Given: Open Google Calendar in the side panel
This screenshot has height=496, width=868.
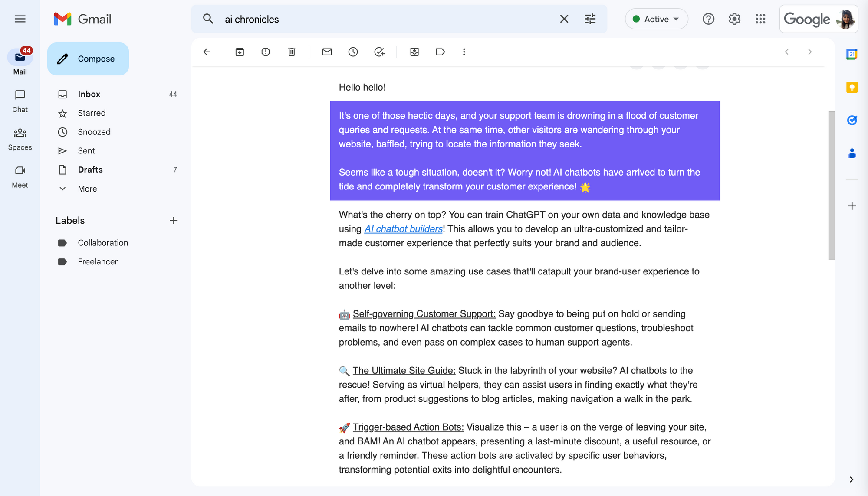Looking at the screenshot, I should tap(852, 54).
